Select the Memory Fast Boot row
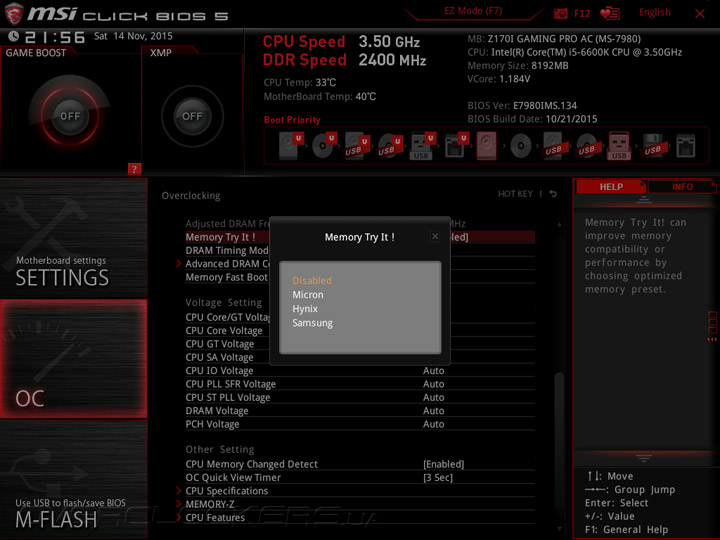Screen dimensions: 720x540 pos(360,277)
